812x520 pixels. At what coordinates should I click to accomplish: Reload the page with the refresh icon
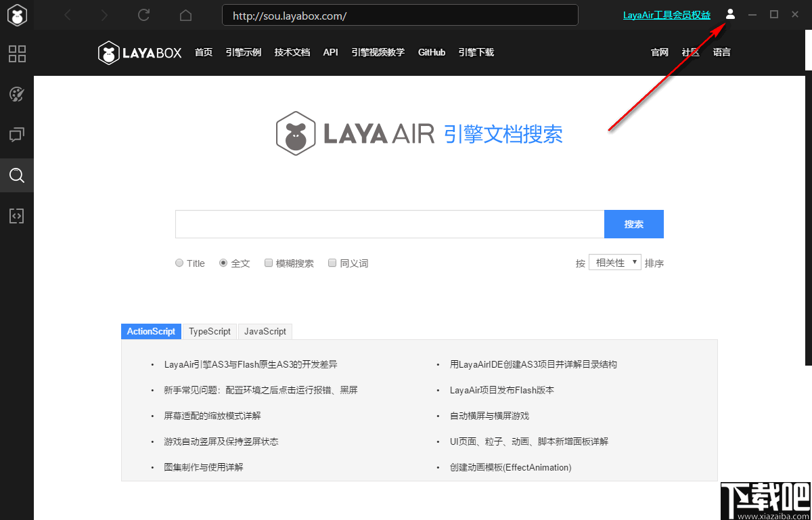coord(143,14)
